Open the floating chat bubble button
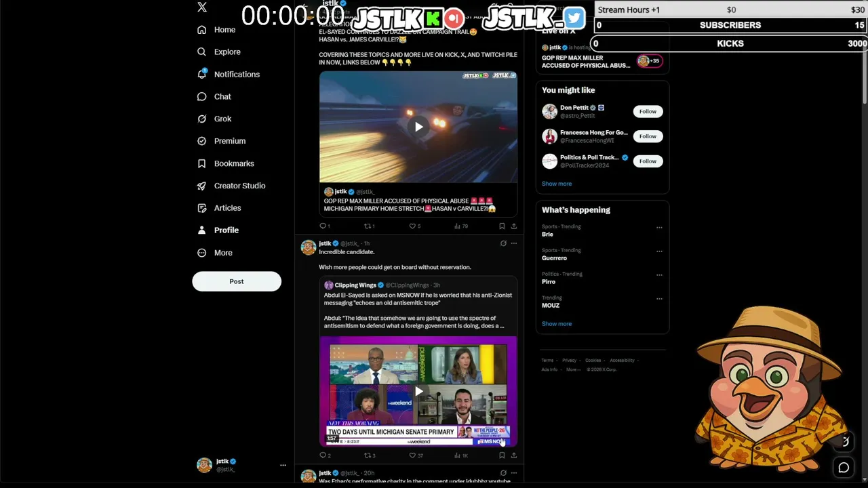 pyautogui.click(x=844, y=468)
